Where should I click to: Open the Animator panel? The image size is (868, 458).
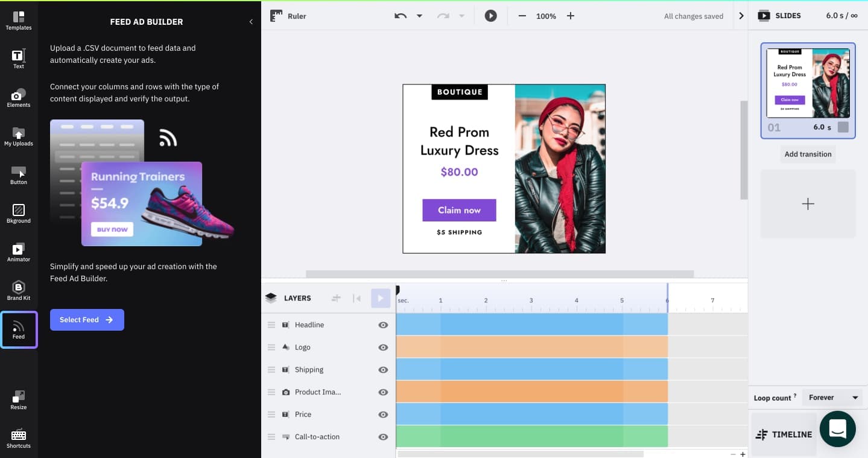18,252
